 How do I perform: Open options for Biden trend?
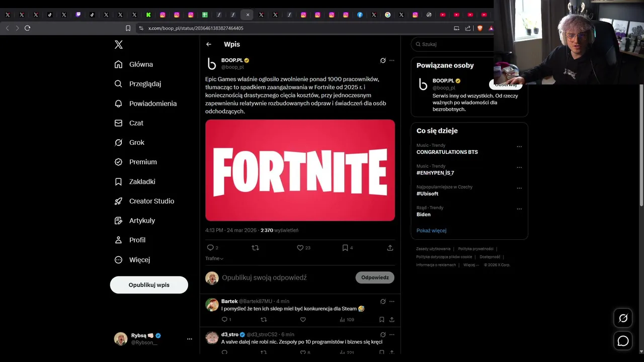point(519,209)
